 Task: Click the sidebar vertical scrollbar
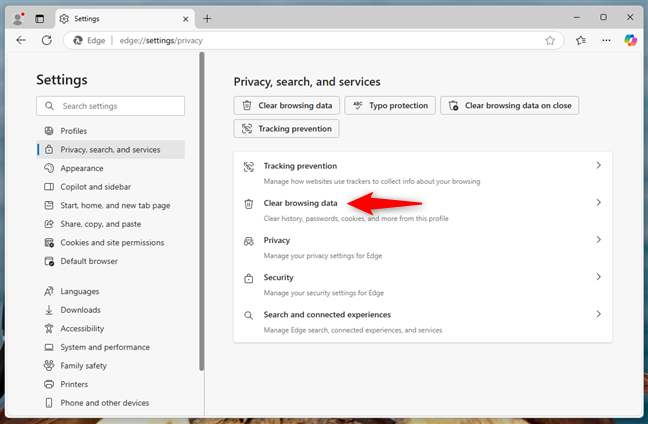point(202,211)
